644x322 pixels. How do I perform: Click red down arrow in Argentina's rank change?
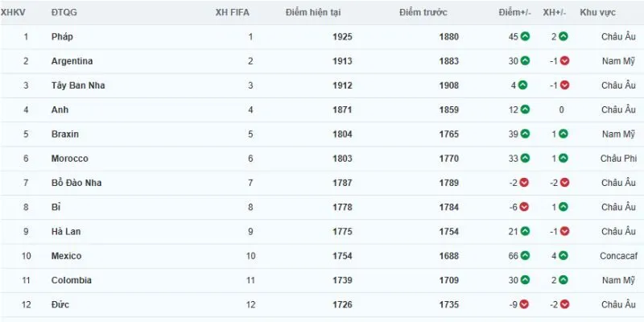[565, 61]
